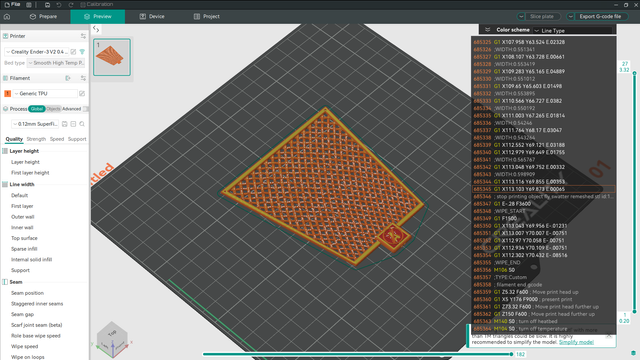640x360 pixels.
Task: Edit the Generic TPU filament preset
Action: click(82, 93)
